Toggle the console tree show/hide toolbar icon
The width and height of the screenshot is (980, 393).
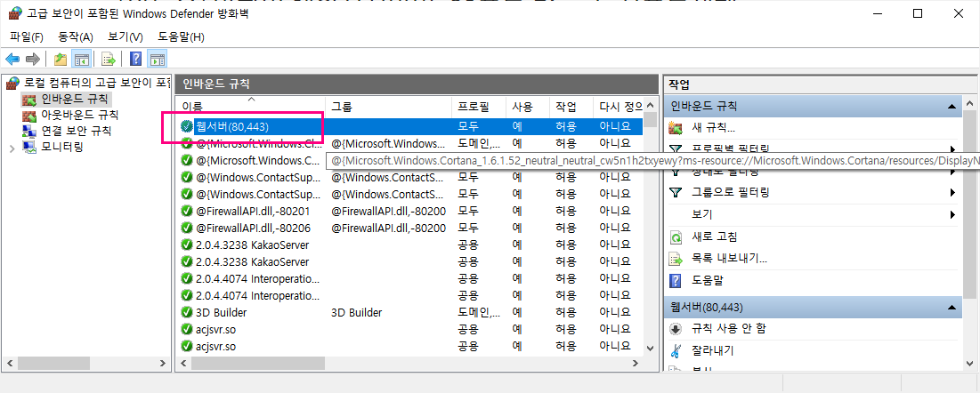pos(81,60)
